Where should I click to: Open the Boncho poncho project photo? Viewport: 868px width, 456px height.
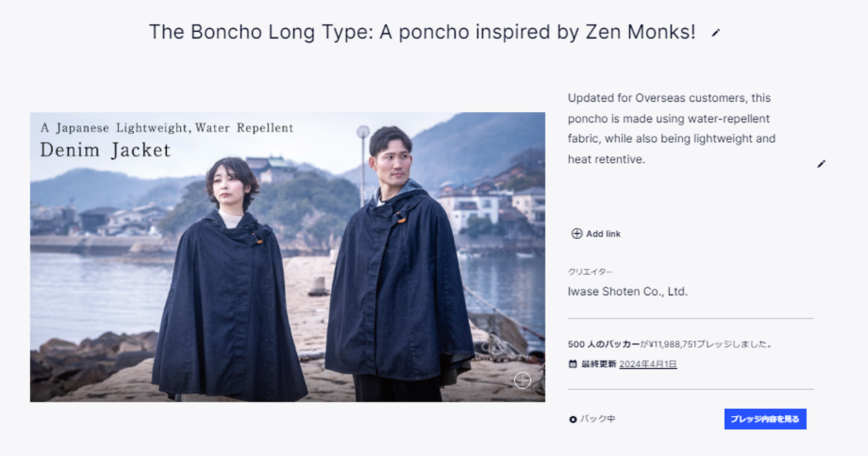point(287,257)
